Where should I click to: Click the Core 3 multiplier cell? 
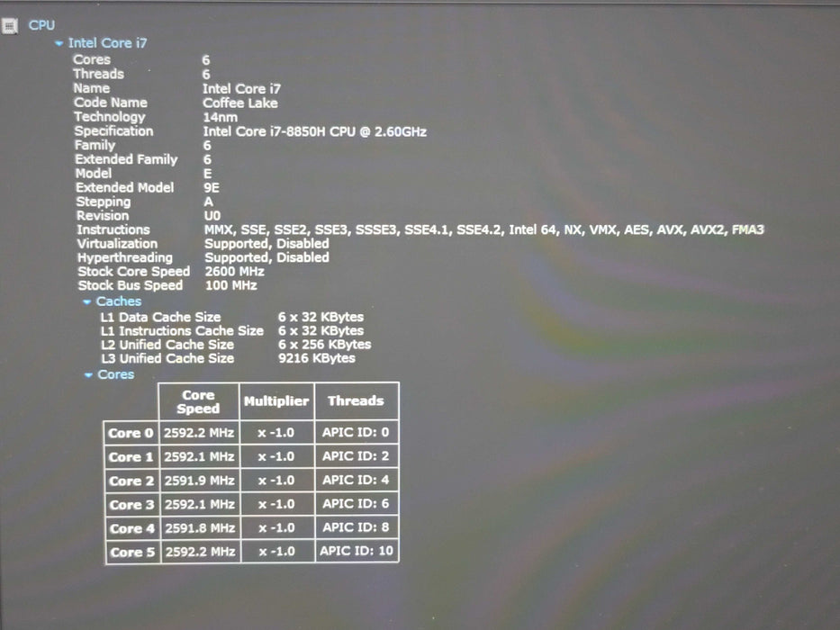click(276, 504)
